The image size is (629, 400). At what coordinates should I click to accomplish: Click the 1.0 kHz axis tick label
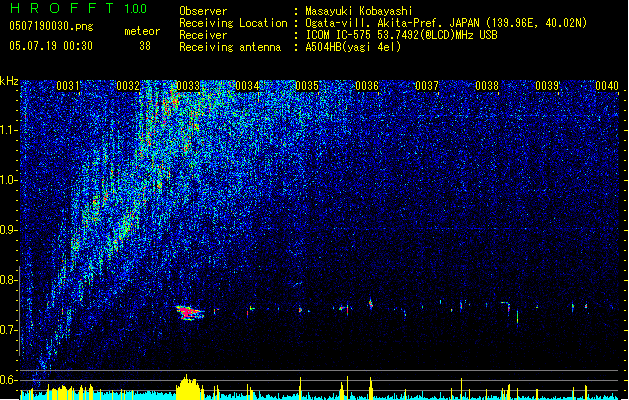click(9, 180)
